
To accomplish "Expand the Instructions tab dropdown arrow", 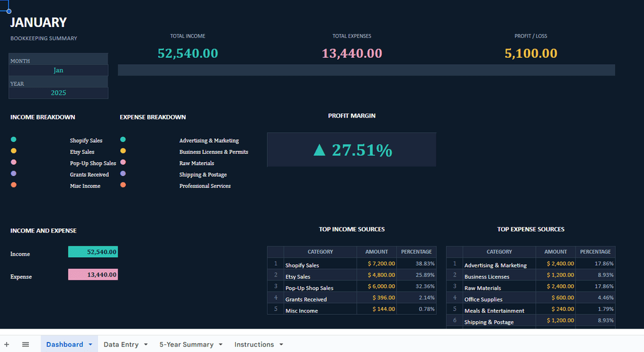I will [281, 344].
